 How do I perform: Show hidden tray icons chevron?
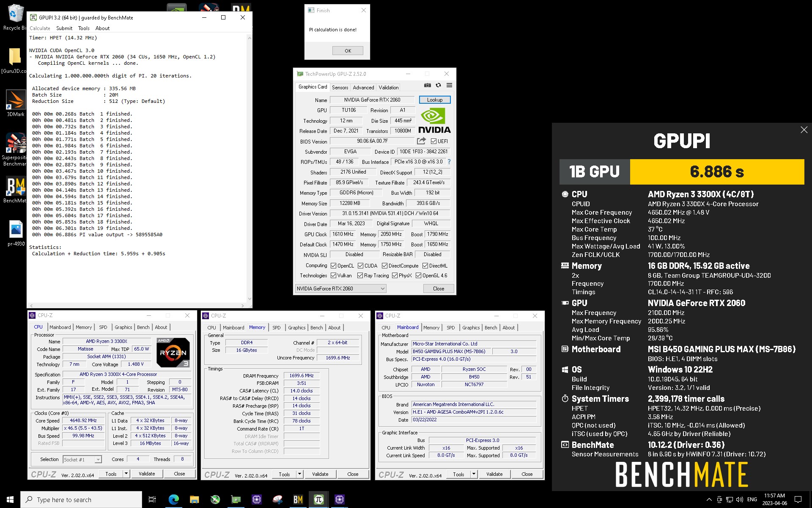(x=709, y=500)
